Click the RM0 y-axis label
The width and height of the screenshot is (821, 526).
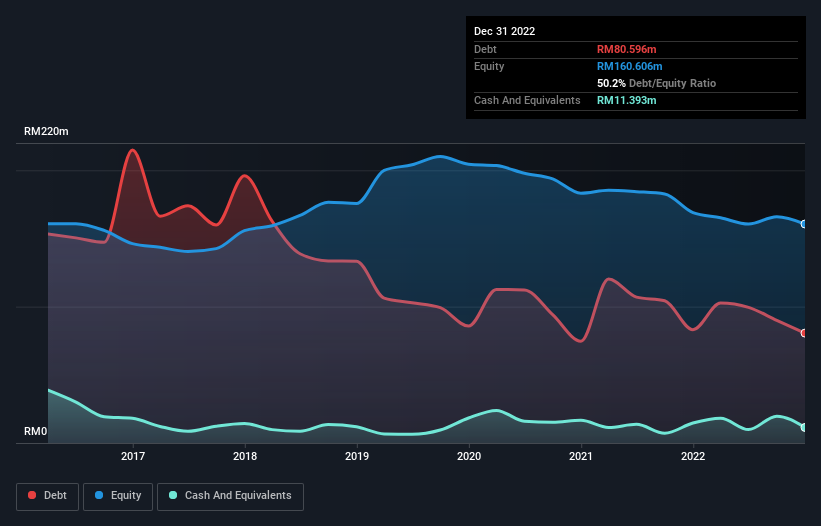(36, 432)
